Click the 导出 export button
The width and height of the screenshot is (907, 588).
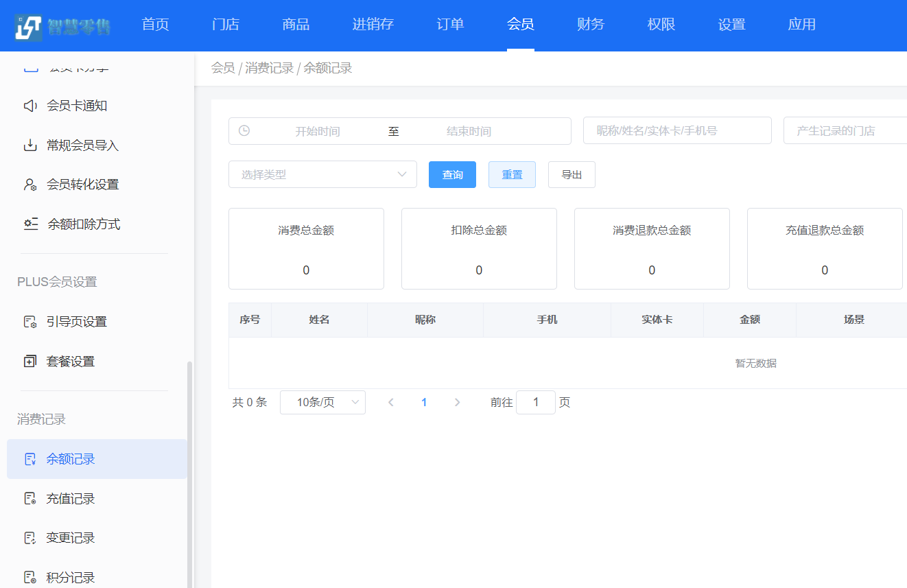572,175
